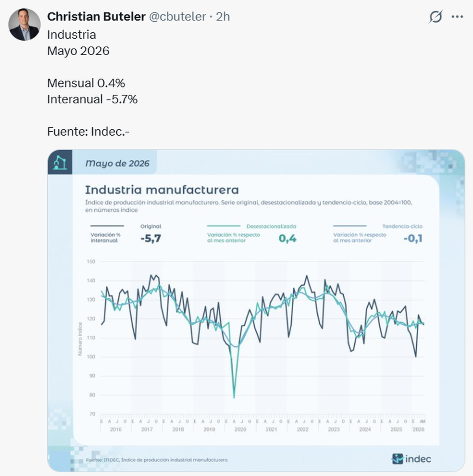Screen dimensions: 473x476
Task: Click the Fuente: INDEC footnote inside the chart
Action: coord(157,460)
